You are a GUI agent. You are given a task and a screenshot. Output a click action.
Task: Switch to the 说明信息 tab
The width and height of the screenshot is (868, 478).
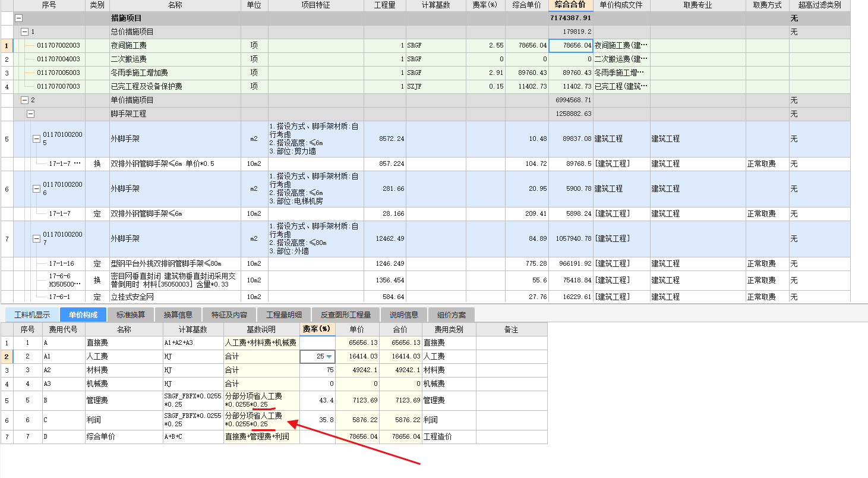(404, 315)
